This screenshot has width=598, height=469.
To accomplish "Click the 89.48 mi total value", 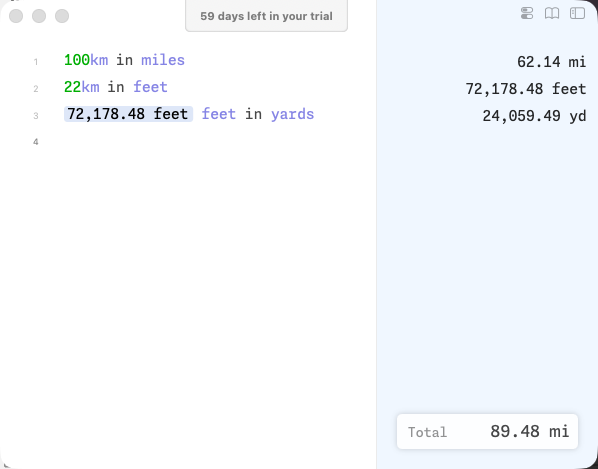I will [530, 432].
